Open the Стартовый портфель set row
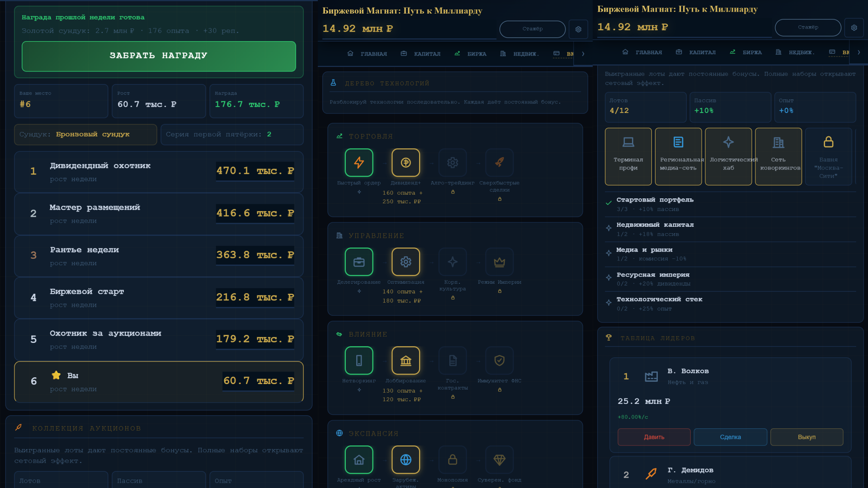The width and height of the screenshot is (868, 488). click(x=730, y=204)
